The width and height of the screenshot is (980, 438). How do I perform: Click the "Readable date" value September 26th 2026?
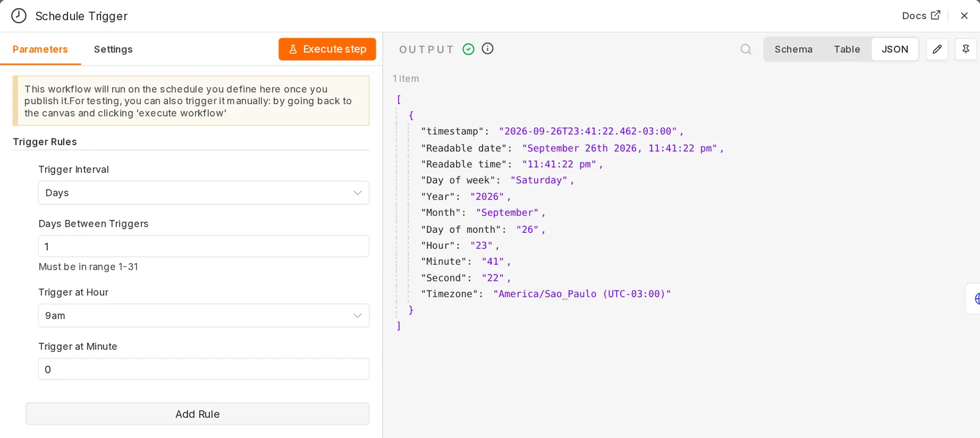[619, 148]
